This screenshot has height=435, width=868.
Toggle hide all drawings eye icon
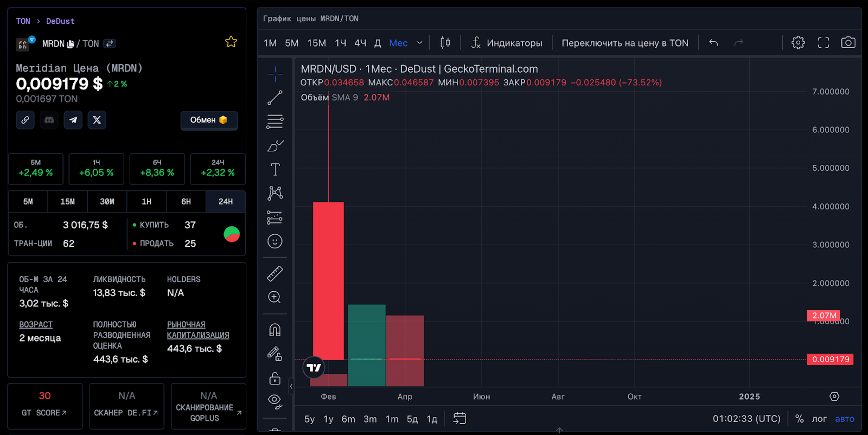click(275, 401)
